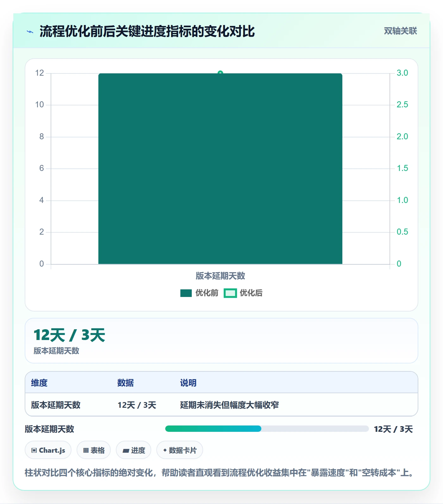Click the right axis tick label 1.5
This screenshot has width=443, height=504.
[x=402, y=168]
